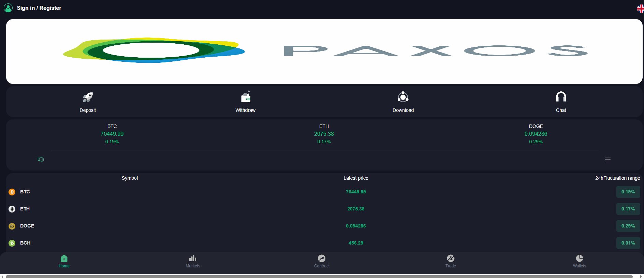Open the Withdraw wallet icon
644x279 pixels.
(246, 97)
